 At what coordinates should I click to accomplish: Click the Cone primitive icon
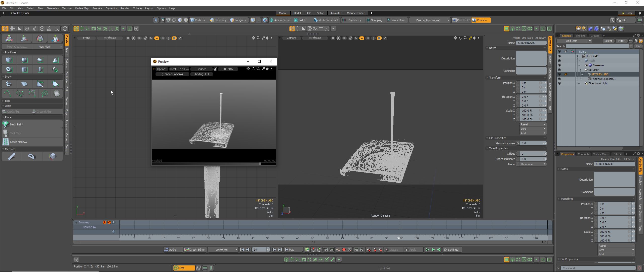55,60
